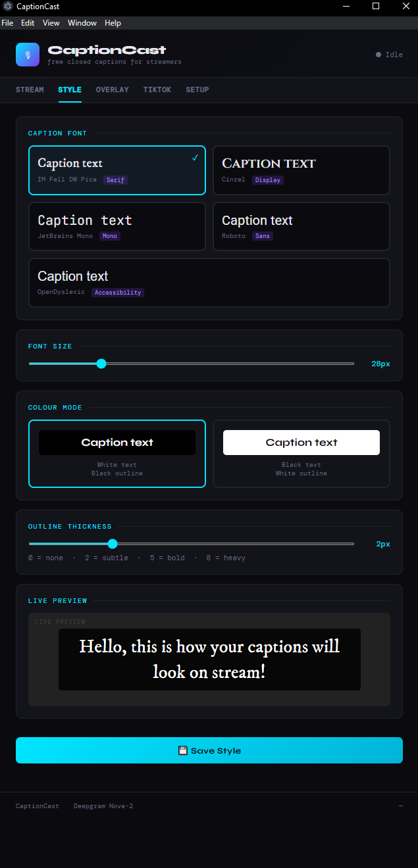The width and height of the screenshot is (418, 868).
Task: Switch to black text white outline mode
Action: point(301,453)
